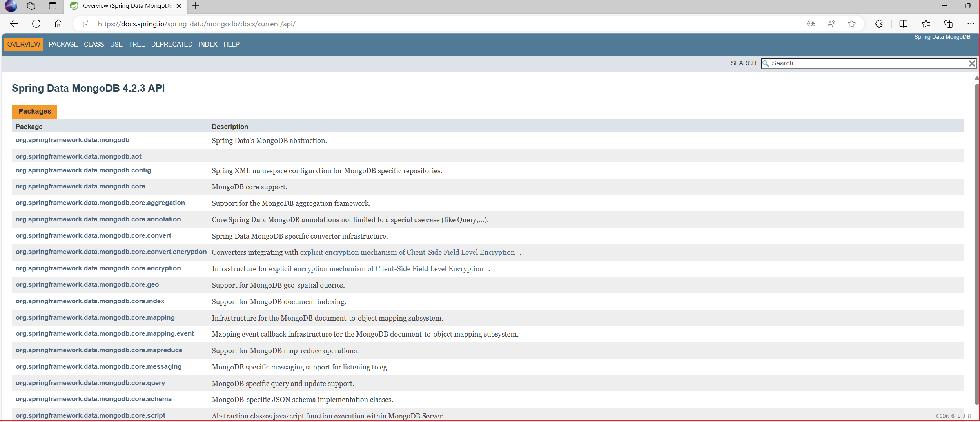Open the core.annotation package link
This screenshot has height=422, width=980.
pos(98,219)
